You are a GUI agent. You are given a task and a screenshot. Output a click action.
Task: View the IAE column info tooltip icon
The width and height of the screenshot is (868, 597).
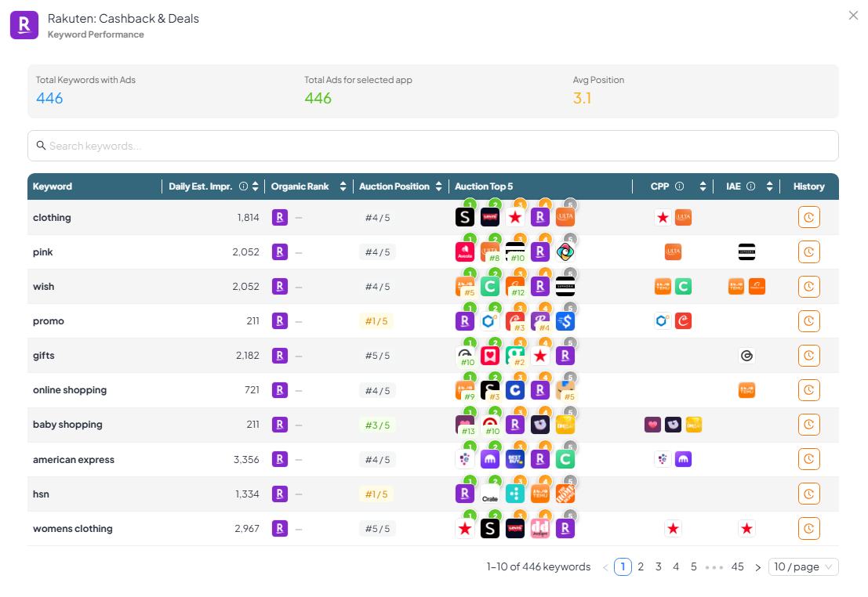751,186
